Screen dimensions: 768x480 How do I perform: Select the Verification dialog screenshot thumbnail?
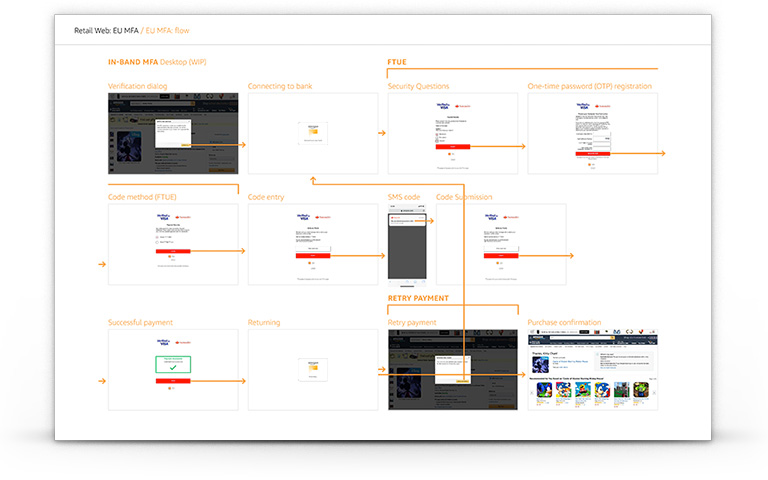pos(173,133)
